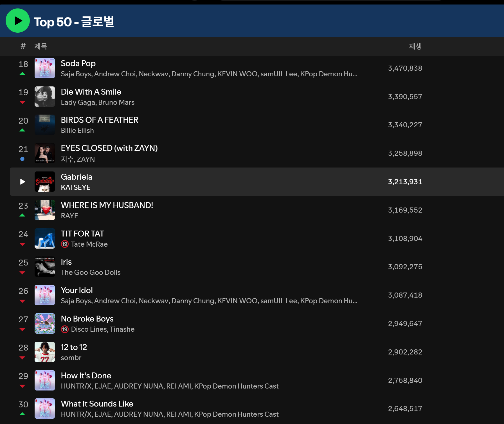Click the explicit 19 badge on No Broke Boys
Image resolution: width=504 pixels, height=424 pixels.
pyautogui.click(x=65, y=329)
